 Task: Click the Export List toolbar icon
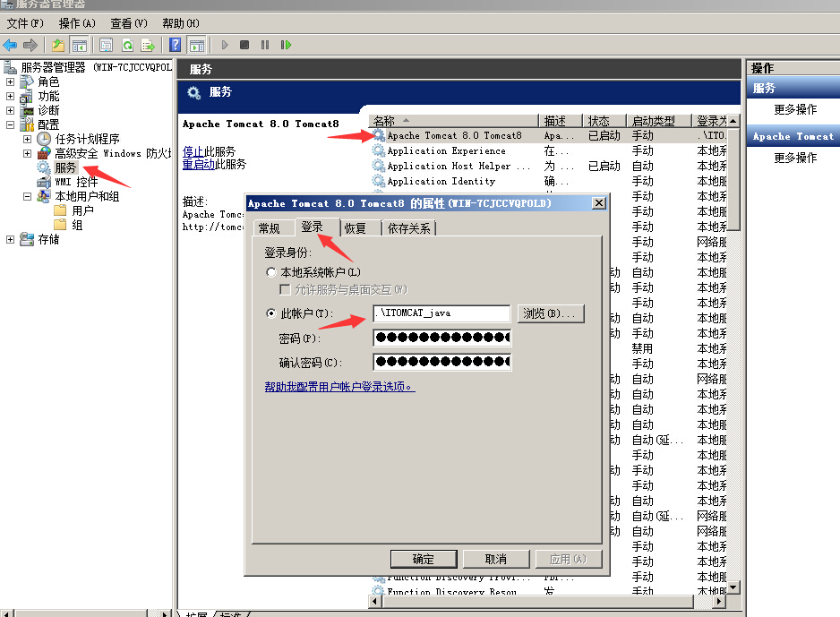148,45
